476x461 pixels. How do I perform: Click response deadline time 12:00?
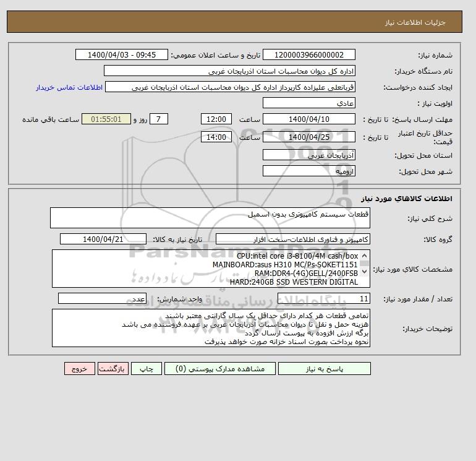click(216, 119)
